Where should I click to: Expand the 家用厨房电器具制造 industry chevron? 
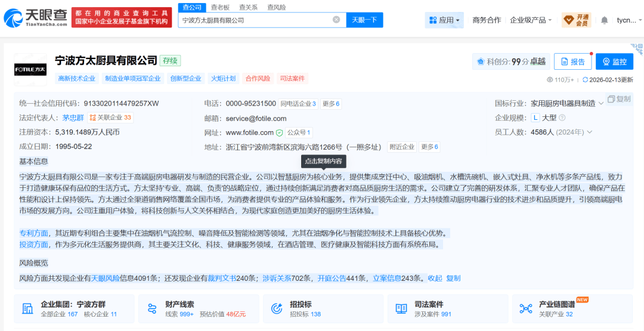tap(601, 104)
